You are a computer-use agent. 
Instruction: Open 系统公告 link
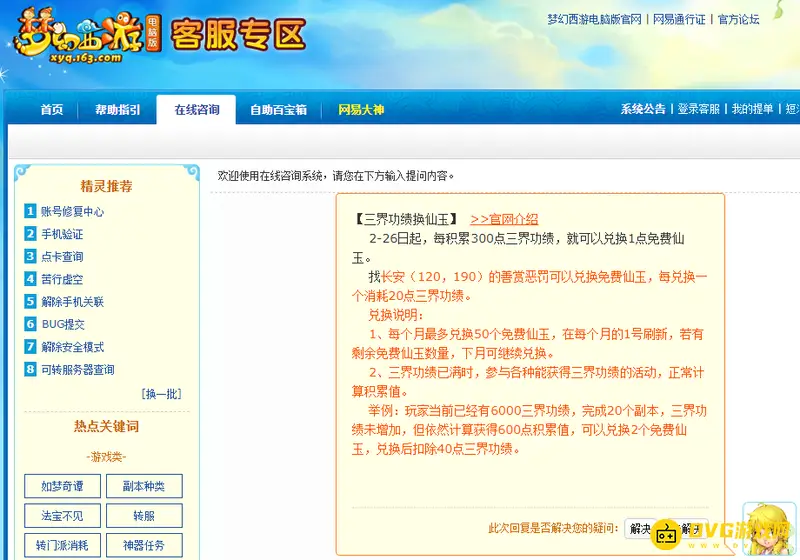(643, 109)
